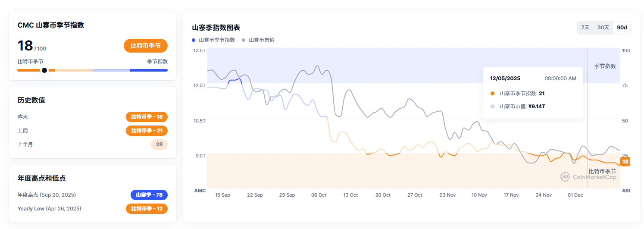Screen dimensions: 644x229
Task: Switch chart range to 7天
Action: 585,28
